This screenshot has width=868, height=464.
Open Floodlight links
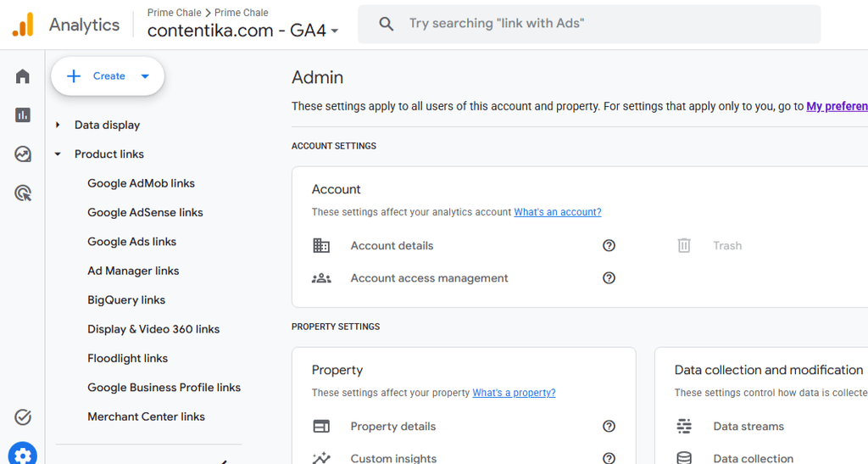[127, 358]
